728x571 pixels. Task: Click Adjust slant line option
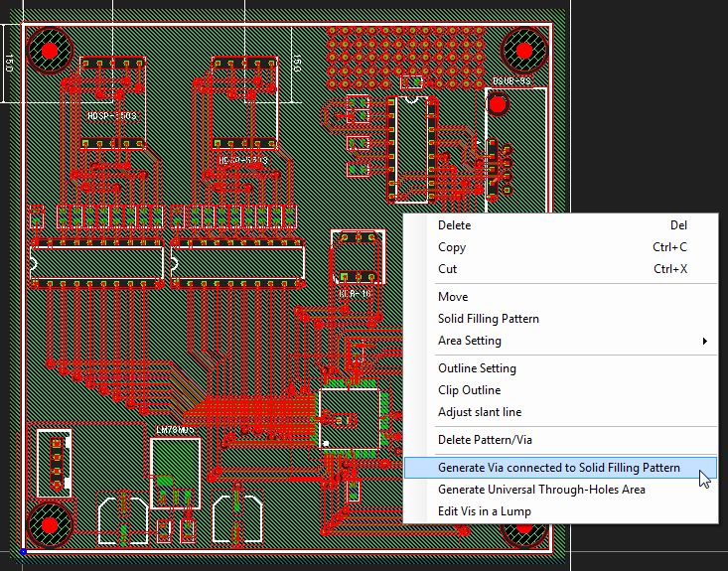[561, 412]
